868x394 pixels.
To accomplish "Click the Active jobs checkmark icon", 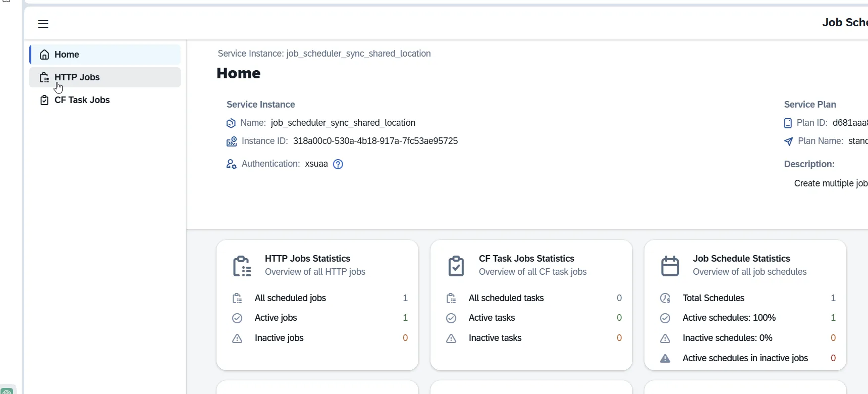I will pos(237,318).
